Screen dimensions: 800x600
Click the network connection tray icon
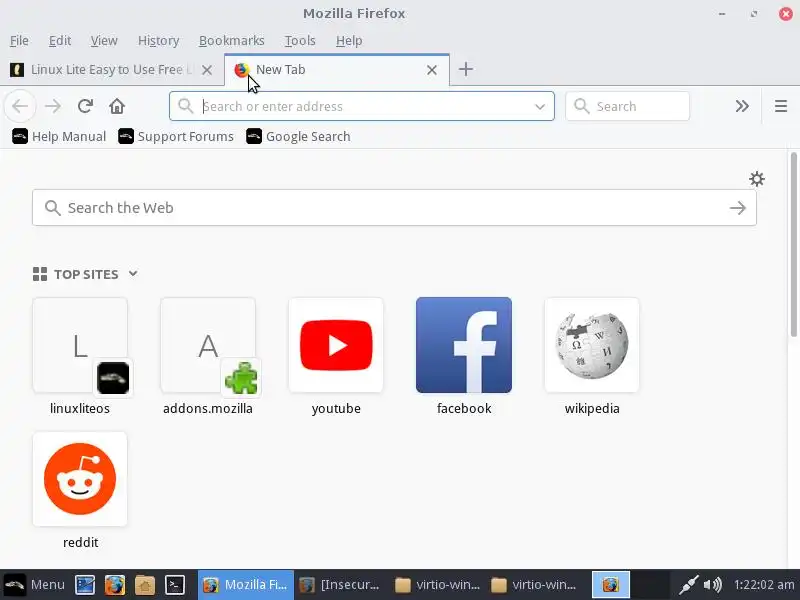click(688, 585)
